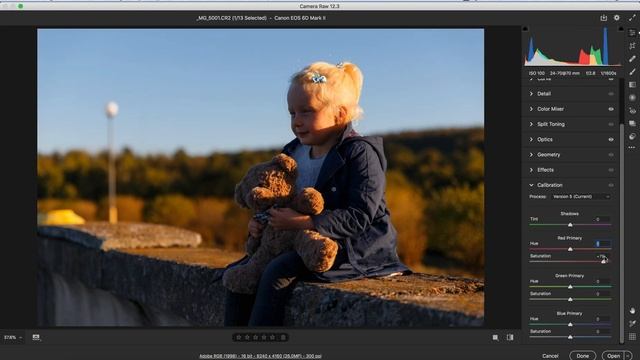Image resolution: width=640 pixels, height=360 pixels.
Task: Toggle shadow clipping warning in histogram
Action: 525,29
